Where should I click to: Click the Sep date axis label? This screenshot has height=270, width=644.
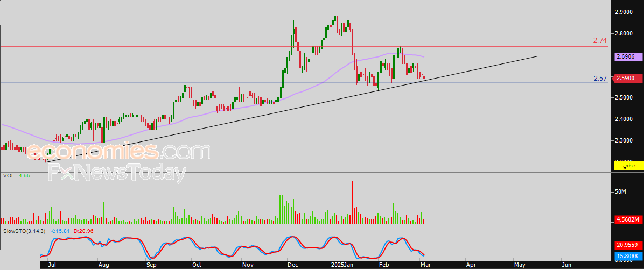point(151,265)
